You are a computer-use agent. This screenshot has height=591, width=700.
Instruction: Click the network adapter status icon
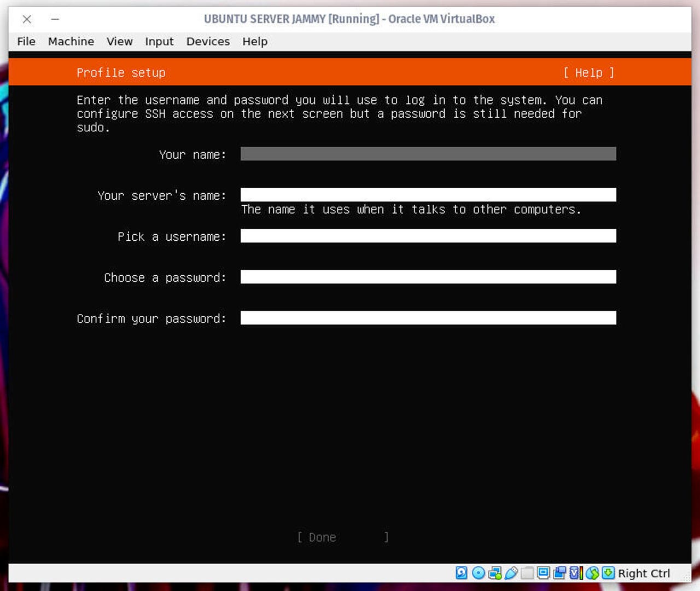click(495, 573)
